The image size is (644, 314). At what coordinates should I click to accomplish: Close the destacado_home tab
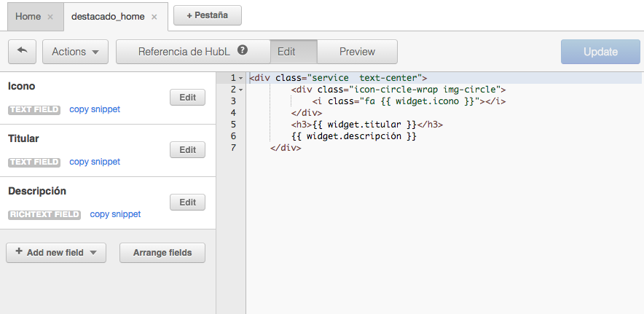[x=154, y=17]
